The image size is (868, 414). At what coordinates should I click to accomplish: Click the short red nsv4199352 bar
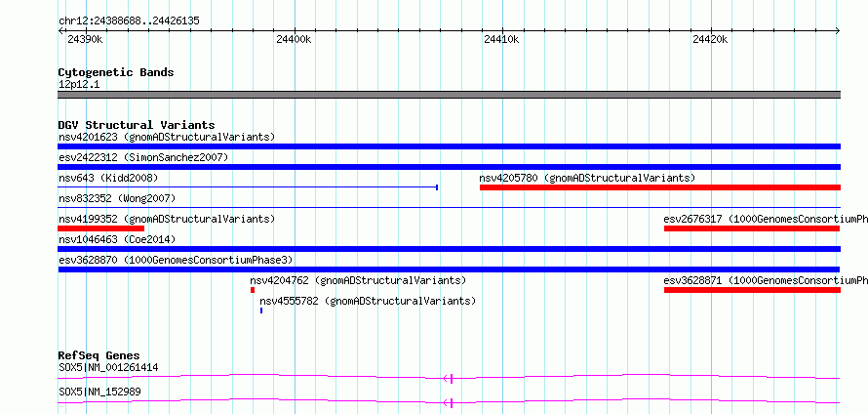click(100, 228)
